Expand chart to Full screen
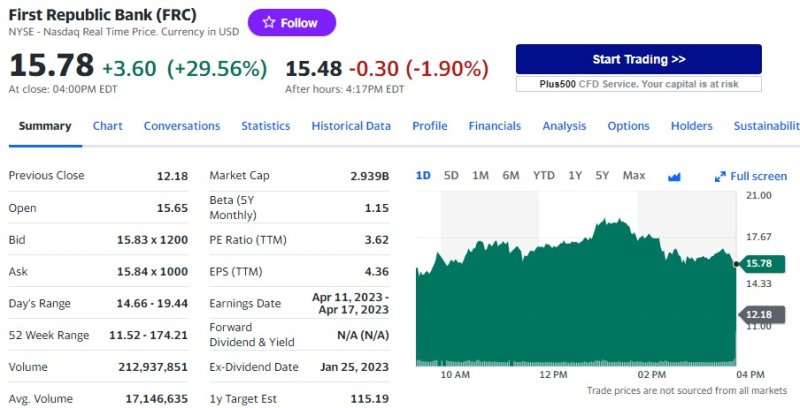This screenshot has width=800, height=408. pos(751,176)
